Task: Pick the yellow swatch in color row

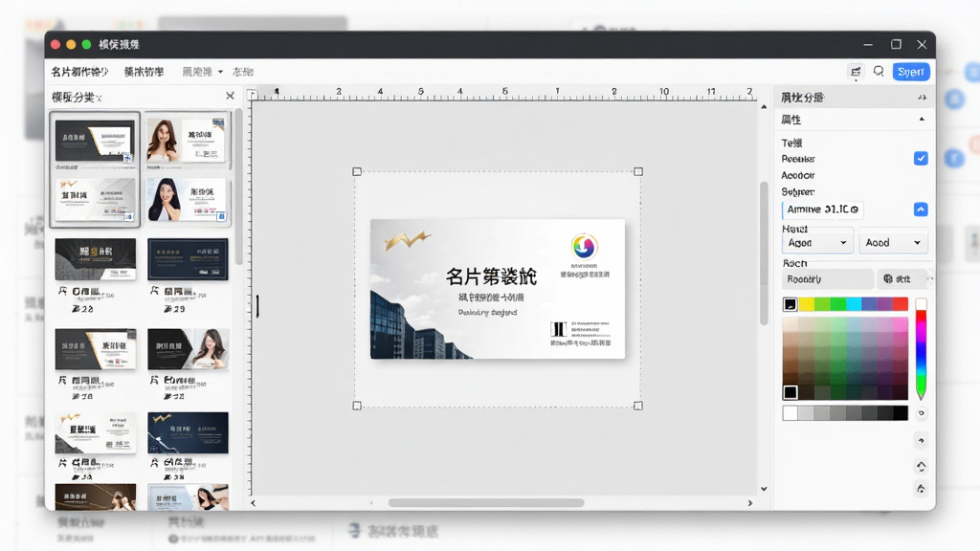Action: coord(806,304)
